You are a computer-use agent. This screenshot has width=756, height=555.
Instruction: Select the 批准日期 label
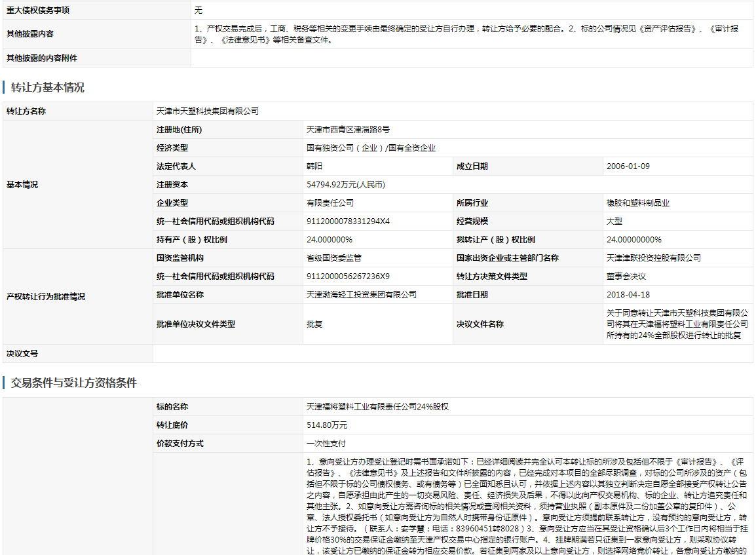472,294
